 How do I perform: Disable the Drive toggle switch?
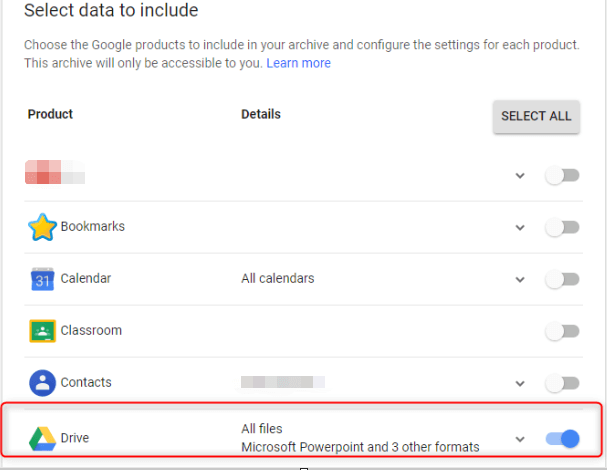click(563, 438)
